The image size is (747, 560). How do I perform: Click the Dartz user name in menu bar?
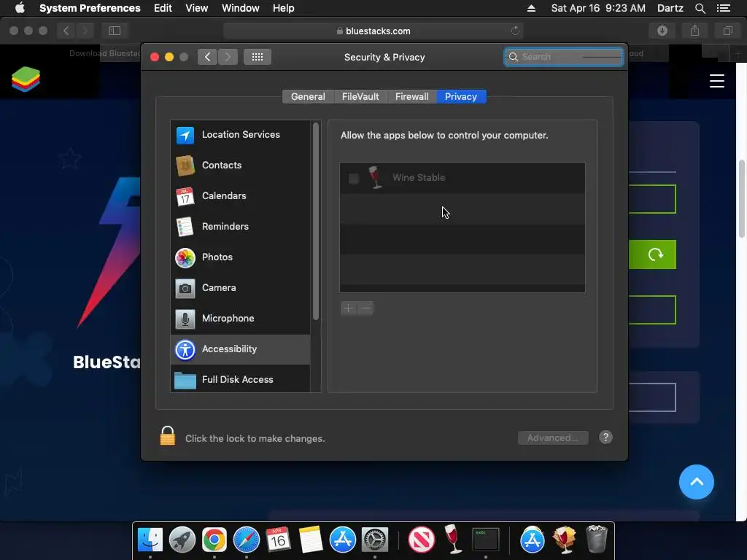pyautogui.click(x=670, y=8)
